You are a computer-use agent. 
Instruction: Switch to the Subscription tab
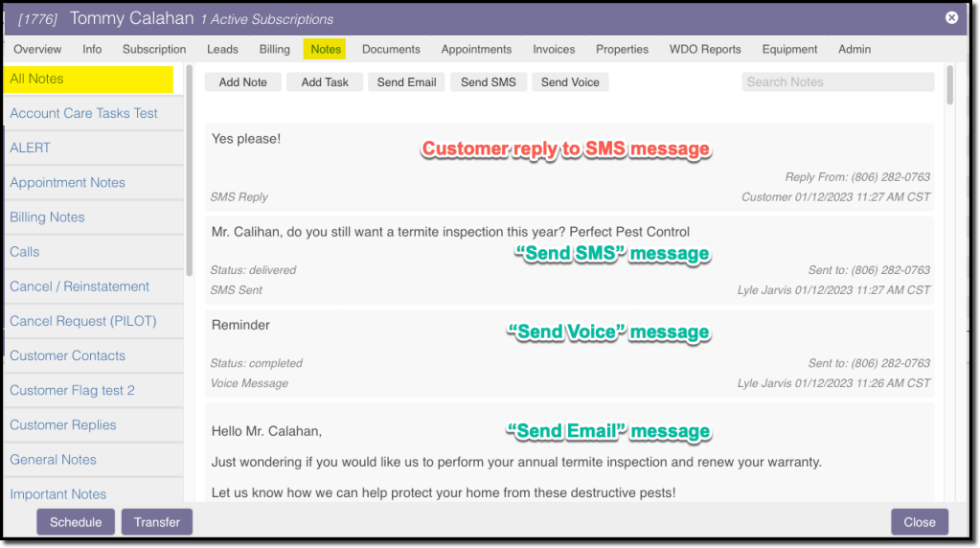(154, 49)
